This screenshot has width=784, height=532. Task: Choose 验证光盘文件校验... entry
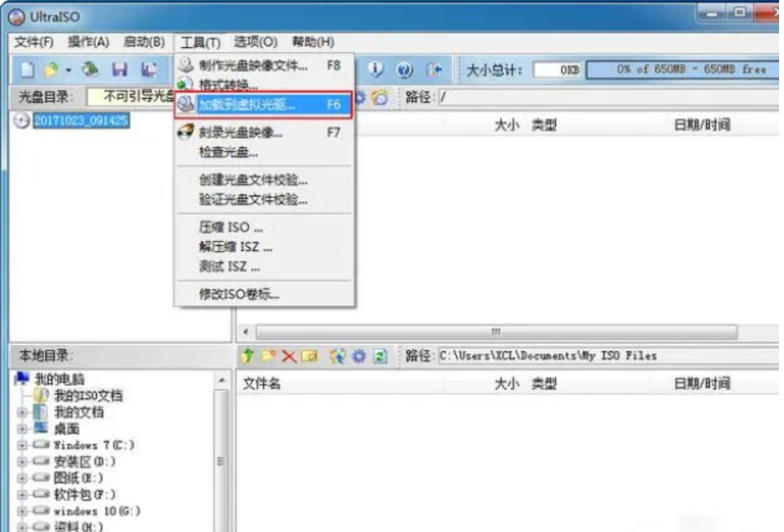coord(265,200)
